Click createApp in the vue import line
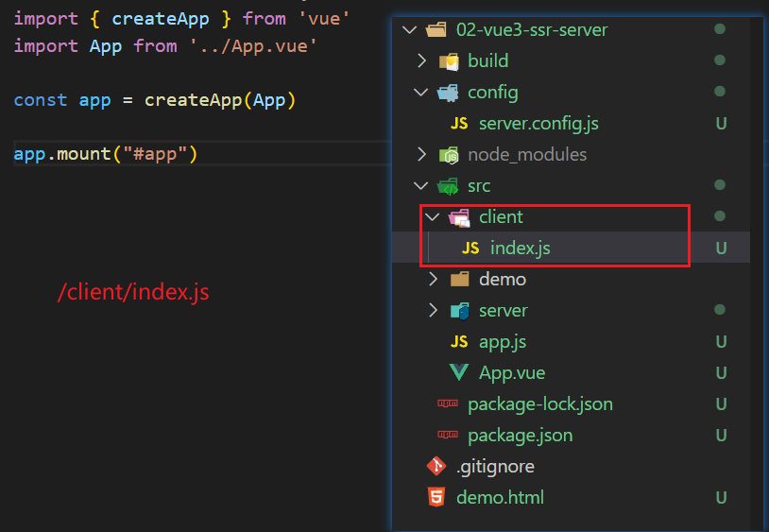This screenshot has height=532, width=769. pyautogui.click(x=161, y=19)
